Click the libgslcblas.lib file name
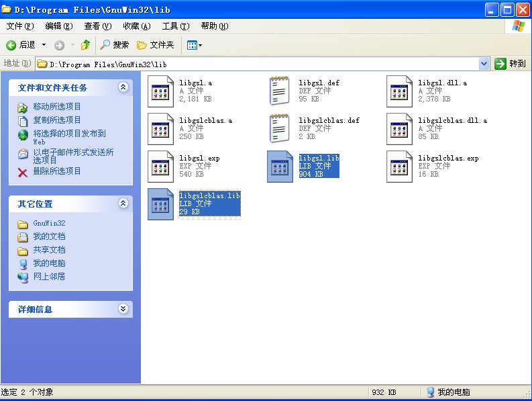This screenshot has width=532, height=401. [209, 195]
